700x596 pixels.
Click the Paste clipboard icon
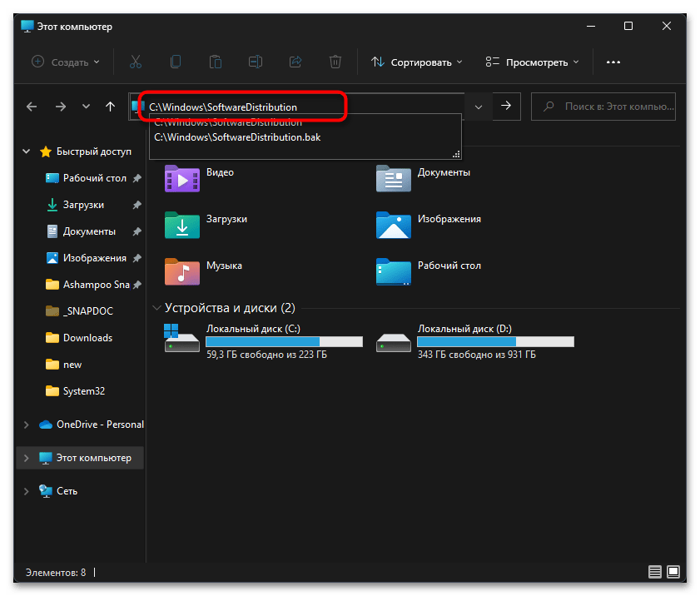point(216,62)
